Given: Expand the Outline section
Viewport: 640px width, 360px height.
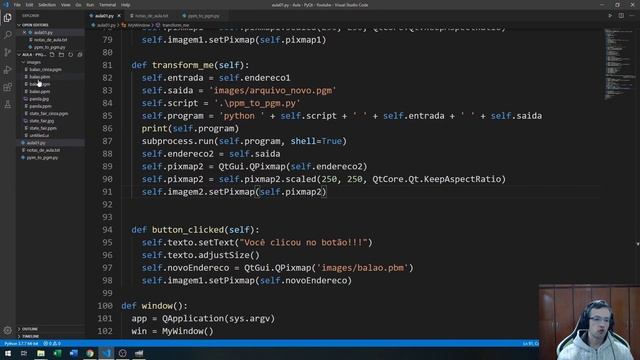Looking at the screenshot, I should [x=29, y=329].
